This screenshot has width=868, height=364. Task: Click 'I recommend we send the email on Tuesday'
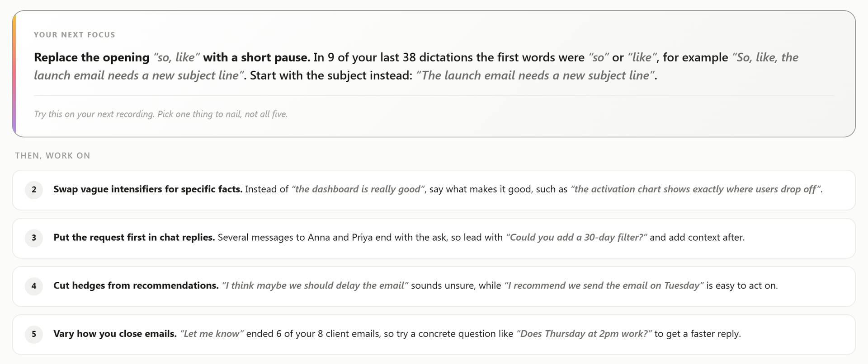point(604,285)
